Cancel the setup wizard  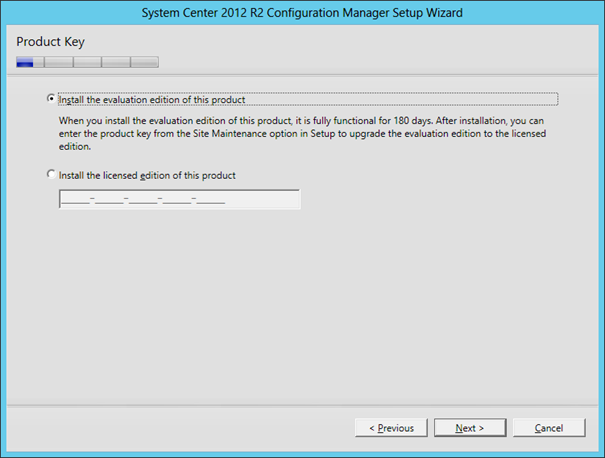[x=549, y=428]
